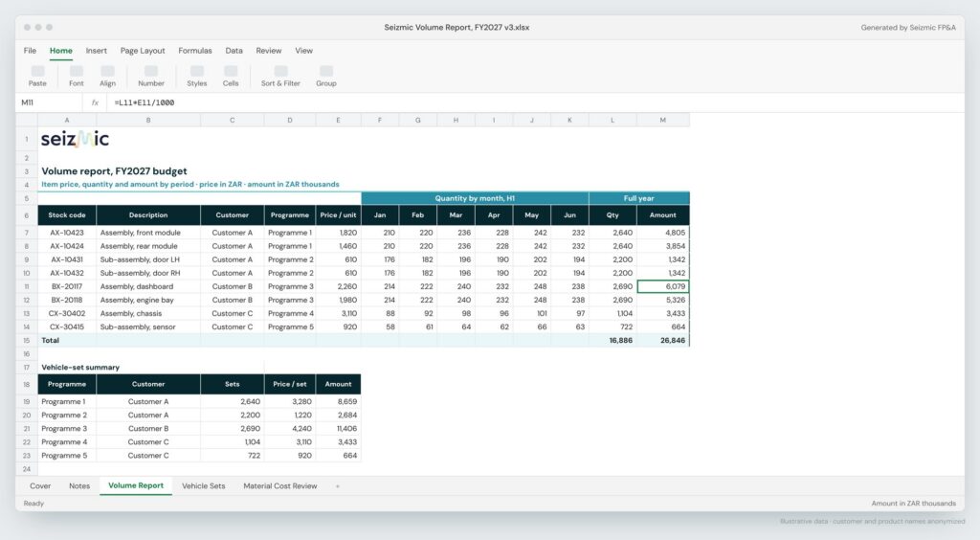Select summary amount 11,406

point(338,429)
